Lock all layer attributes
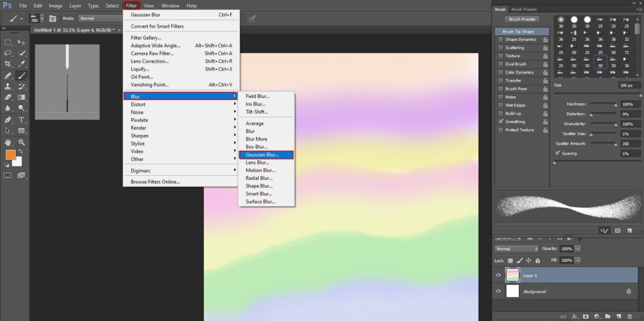This screenshot has height=321, width=644. coord(538,261)
